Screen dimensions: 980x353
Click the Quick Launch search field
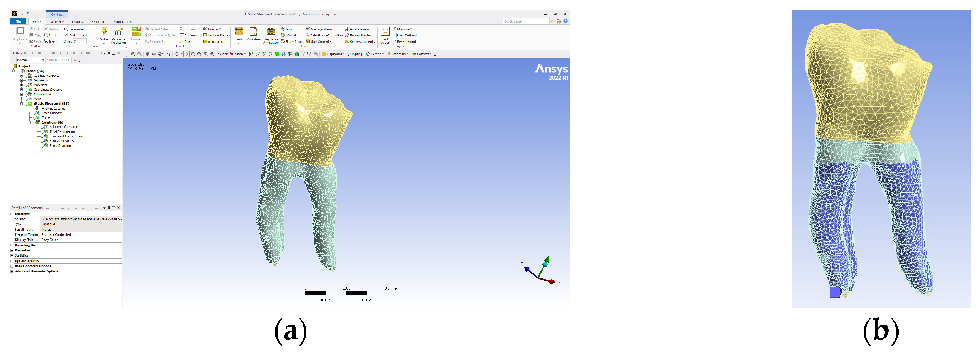[x=525, y=22]
